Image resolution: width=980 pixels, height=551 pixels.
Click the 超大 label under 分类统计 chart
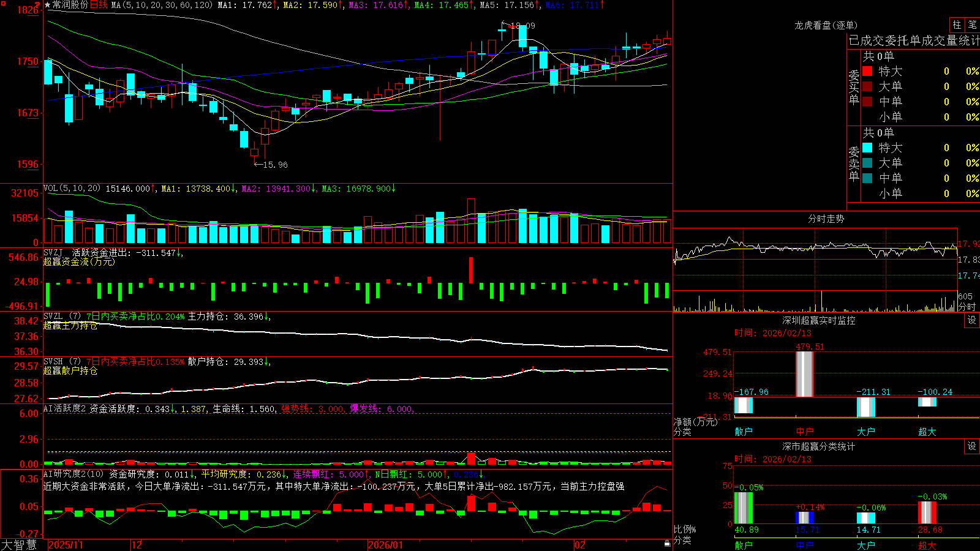point(927,545)
